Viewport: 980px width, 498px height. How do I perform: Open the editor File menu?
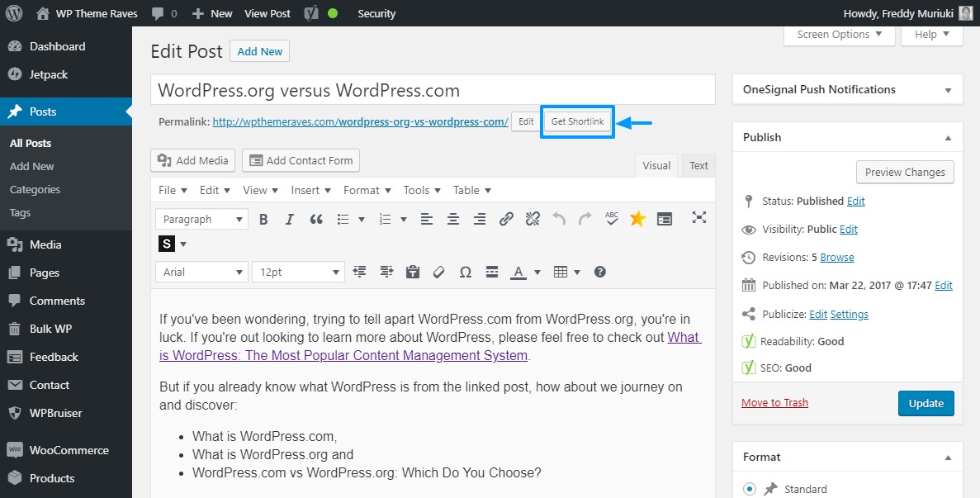(173, 190)
